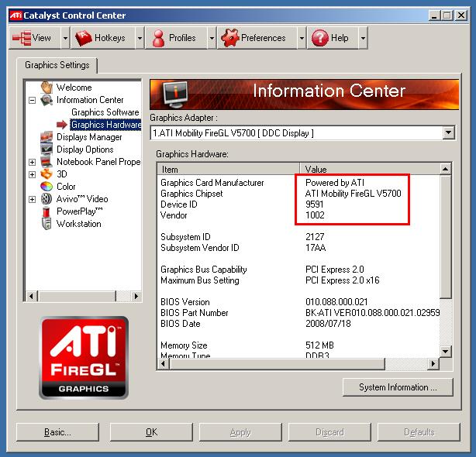
Task: Click the Preferences gear icon
Action: click(230, 38)
